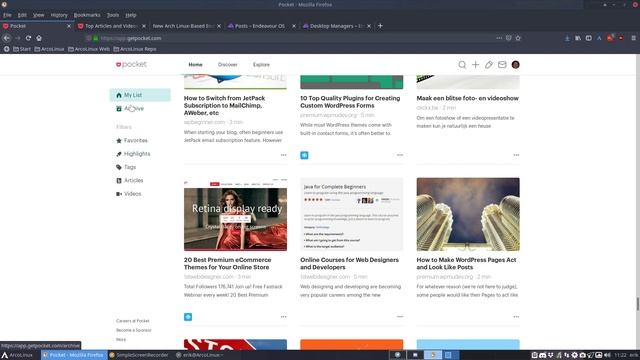Open a new browser tab

[x=380, y=26]
